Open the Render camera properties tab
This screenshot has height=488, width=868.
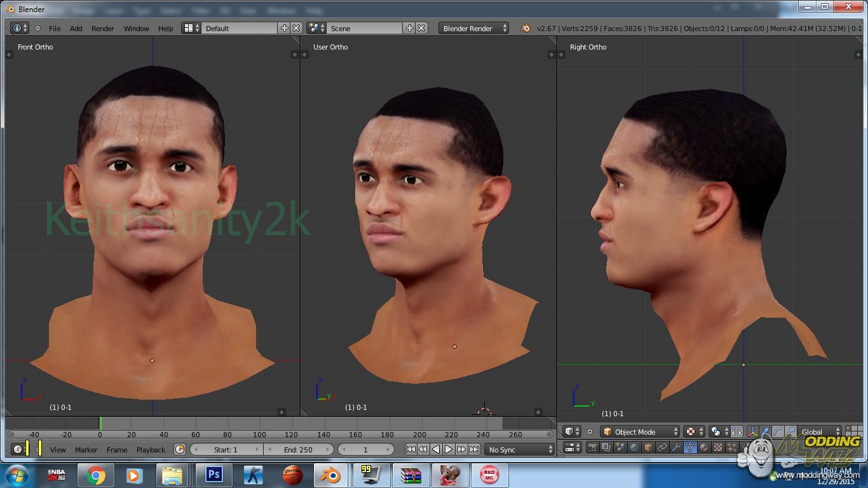(592, 447)
